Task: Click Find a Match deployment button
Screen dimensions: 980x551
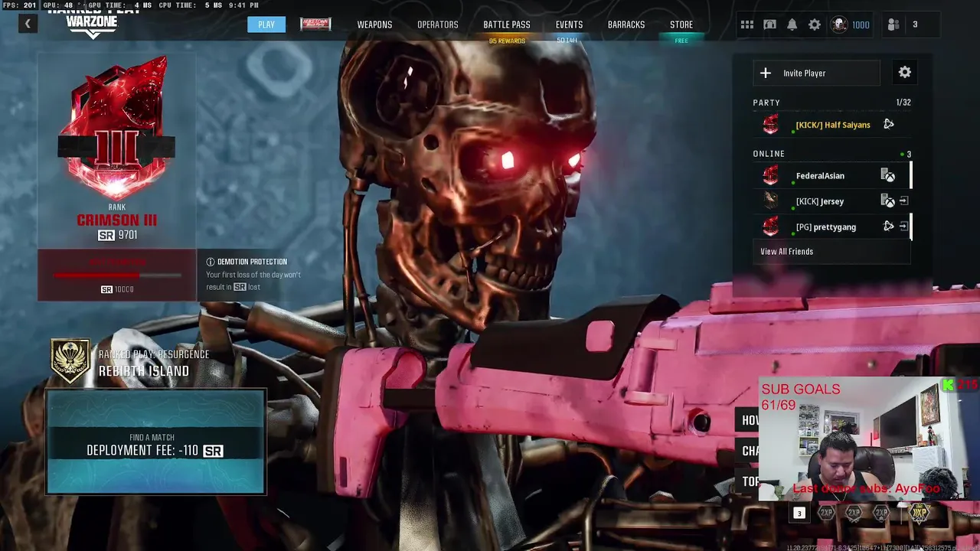Action: click(155, 442)
